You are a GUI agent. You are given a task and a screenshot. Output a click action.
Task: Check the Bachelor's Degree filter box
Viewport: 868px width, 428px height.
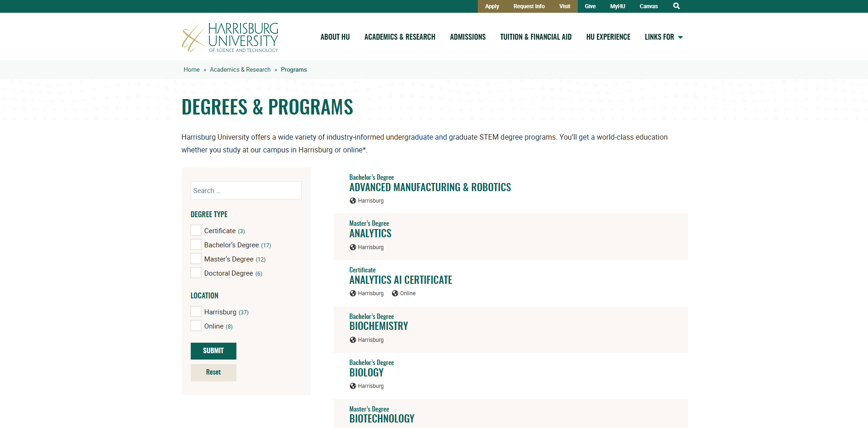[196, 245]
